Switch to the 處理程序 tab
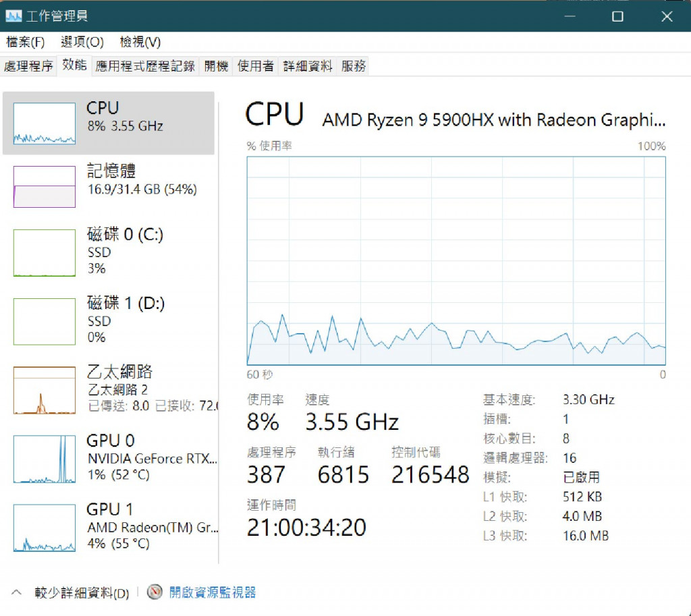Image resolution: width=691 pixels, height=616 pixels. [x=28, y=66]
